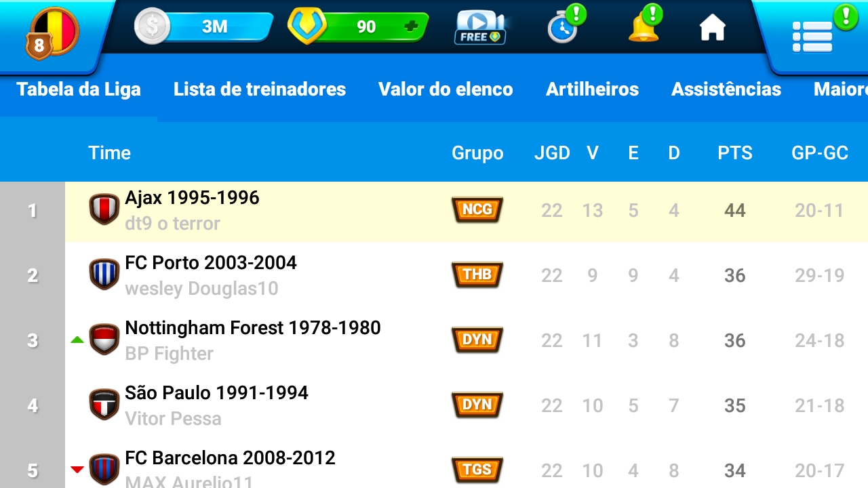Open the stopwatch timer icon
Viewport: 868px width, 488px height.
(562, 28)
